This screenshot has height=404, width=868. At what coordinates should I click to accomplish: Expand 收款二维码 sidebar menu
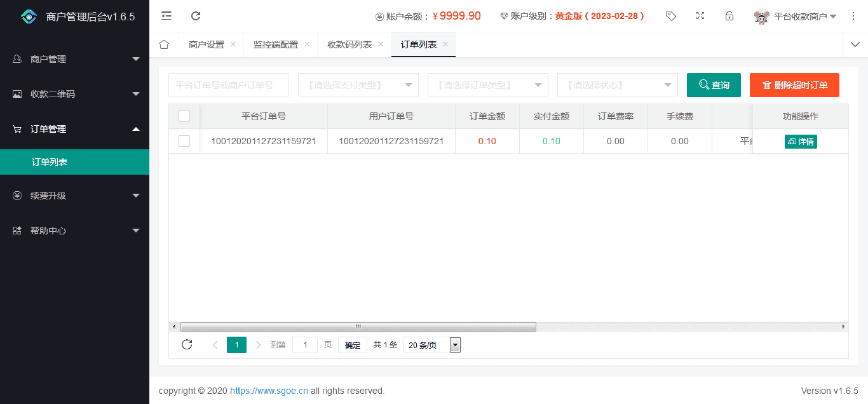tap(74, 94)
